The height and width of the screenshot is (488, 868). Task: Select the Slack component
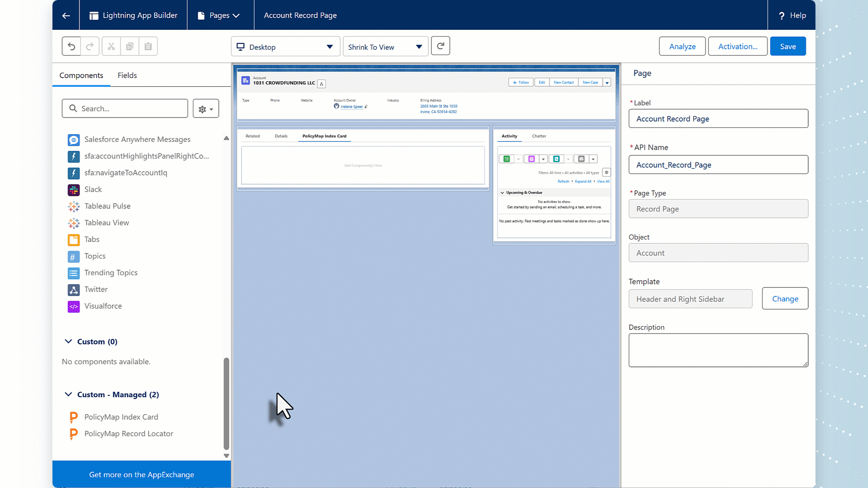93,189
